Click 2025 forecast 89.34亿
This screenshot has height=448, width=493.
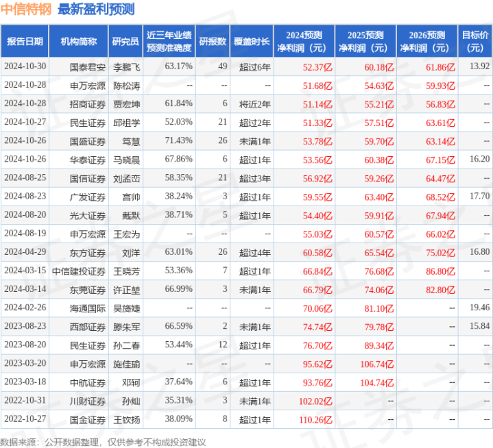379,345
